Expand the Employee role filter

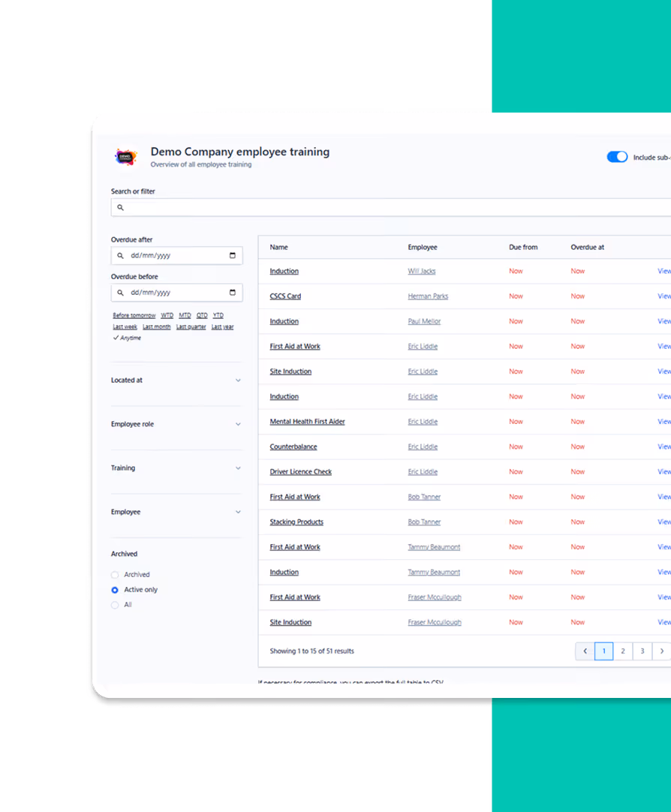coord(176,424)
